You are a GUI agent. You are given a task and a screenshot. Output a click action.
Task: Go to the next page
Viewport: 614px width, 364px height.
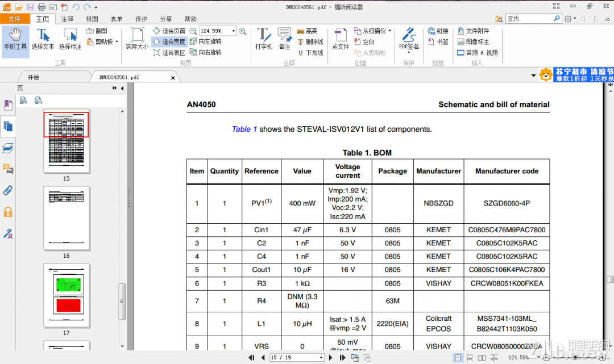pos(331,357)
